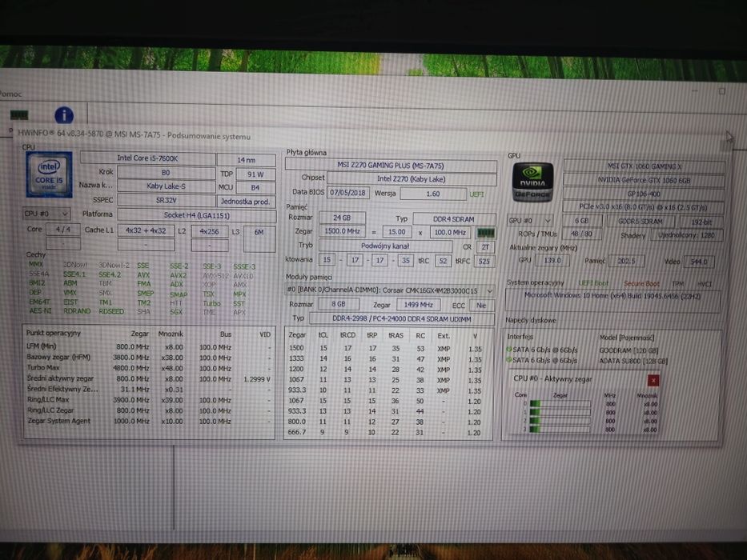Click the NVIDIA GeForce logo
Image resolution: width=747 pixels, height=560 pixels.
point(533,182)
